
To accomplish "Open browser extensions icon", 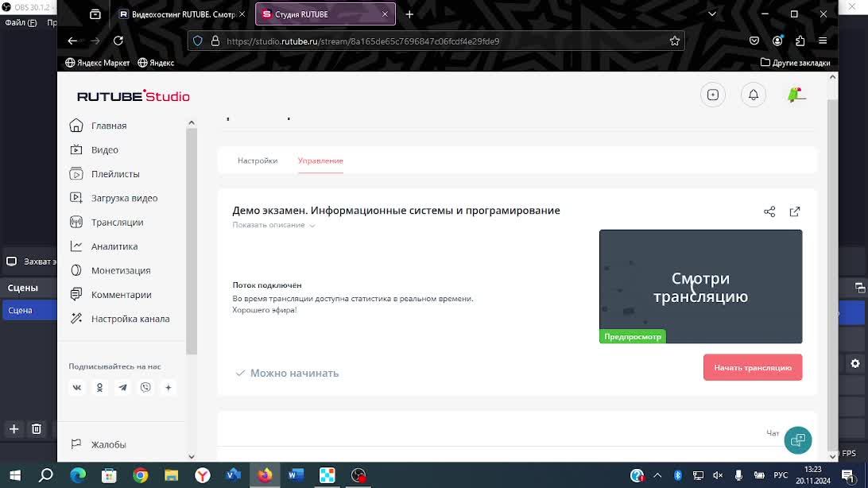I will 800,41.
